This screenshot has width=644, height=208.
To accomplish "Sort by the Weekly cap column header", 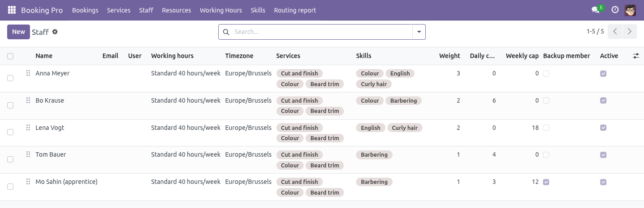I will click(x=522, y=56).
